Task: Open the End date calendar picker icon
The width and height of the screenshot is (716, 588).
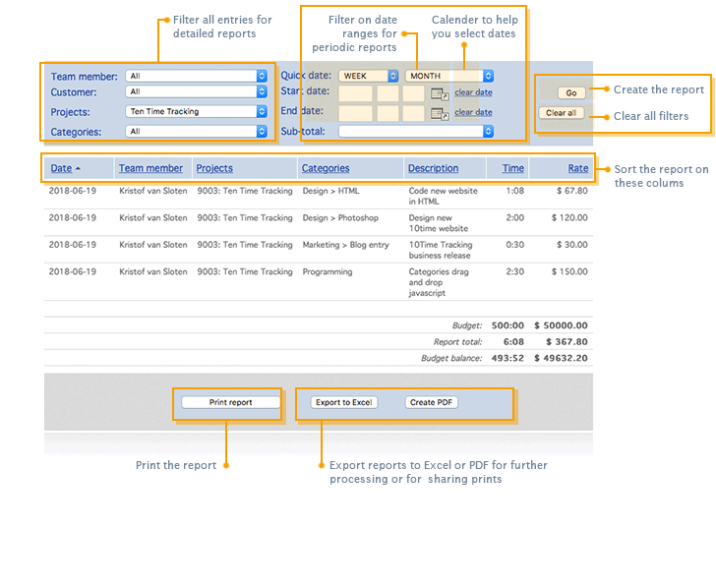Action: pos(440,113)
